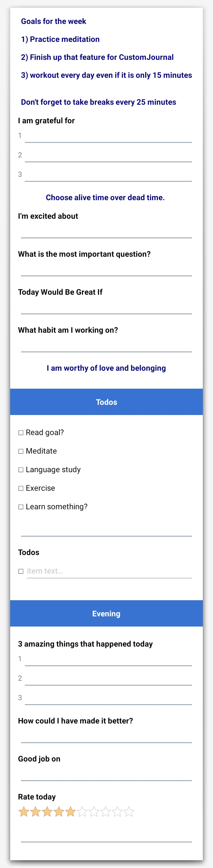Focus the I'm excited about field

pos(106,232)
